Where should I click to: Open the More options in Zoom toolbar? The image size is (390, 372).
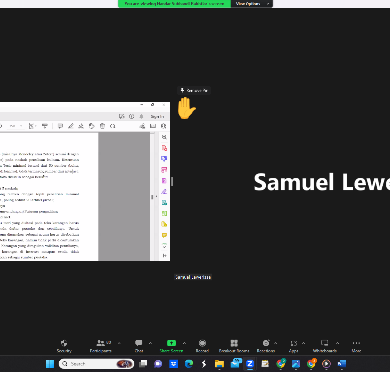356,346
